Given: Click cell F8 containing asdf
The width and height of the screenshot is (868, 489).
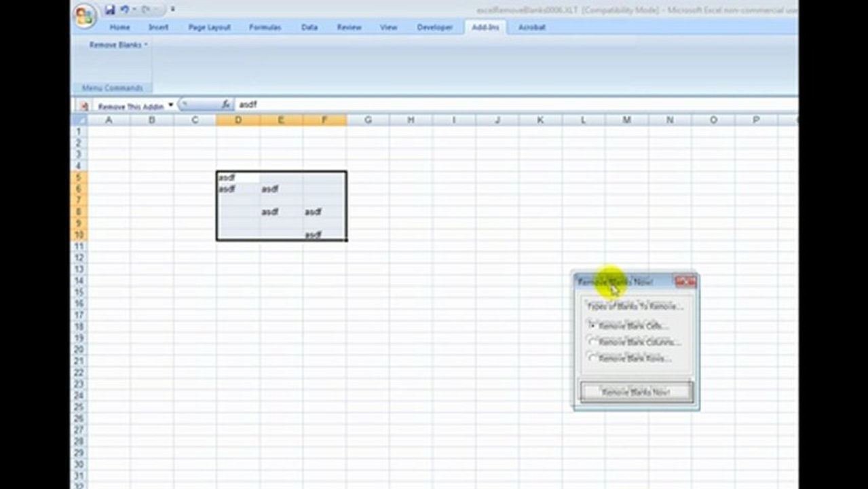Looking at the screenshot, I should pyautogui.click(x=324, y=212).
